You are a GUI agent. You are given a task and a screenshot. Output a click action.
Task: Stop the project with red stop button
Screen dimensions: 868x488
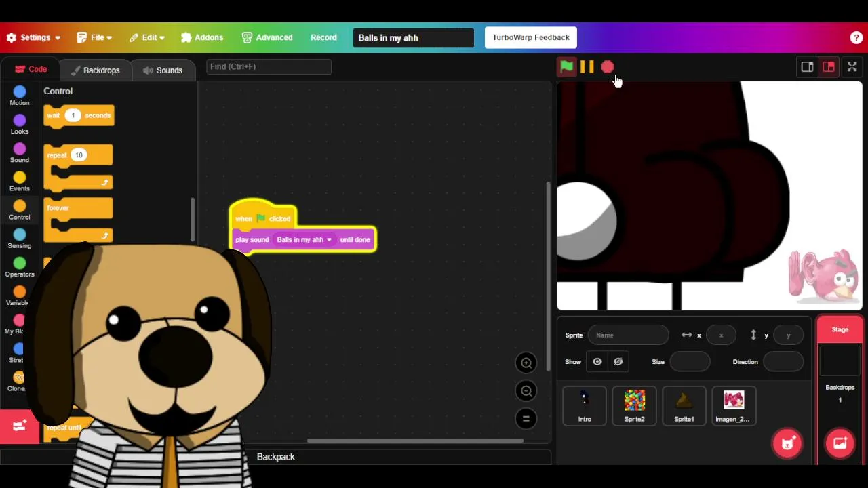pyautogui.click(x=608, y=66)
